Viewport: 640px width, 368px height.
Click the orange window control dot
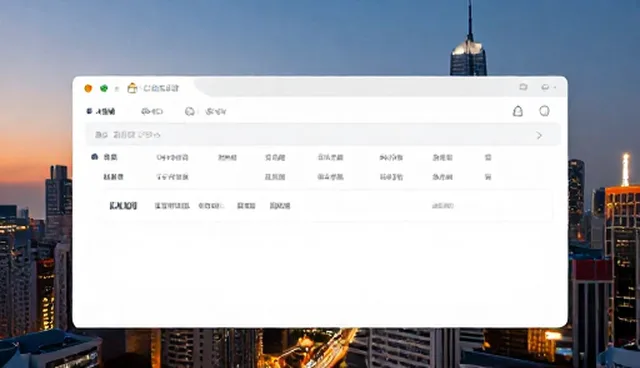[x=88, y=88]
